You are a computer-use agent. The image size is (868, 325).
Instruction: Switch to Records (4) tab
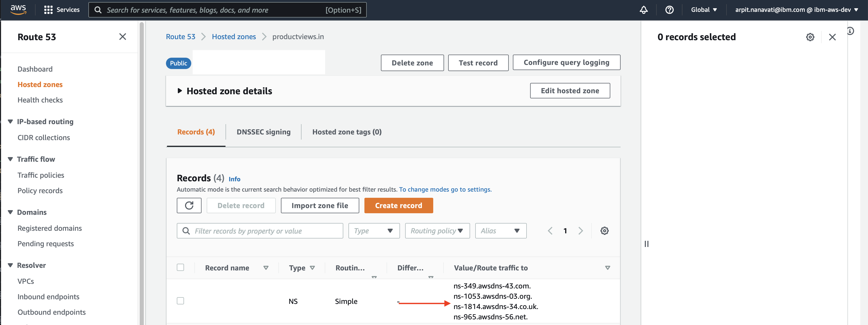click(x=196, y=132)
